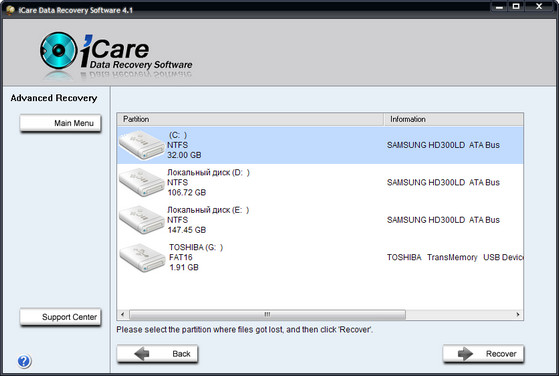
Task: Click the scrollbar right arrow
Action: point(518,314)
